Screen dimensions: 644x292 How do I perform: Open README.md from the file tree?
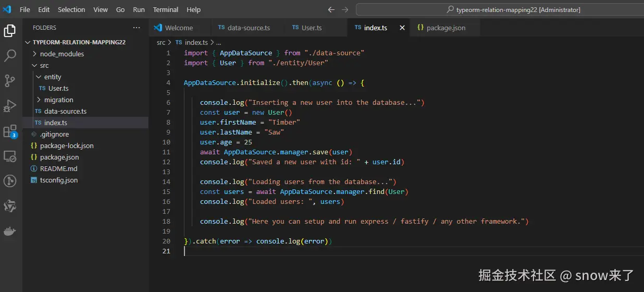click(x=58, y=168)
